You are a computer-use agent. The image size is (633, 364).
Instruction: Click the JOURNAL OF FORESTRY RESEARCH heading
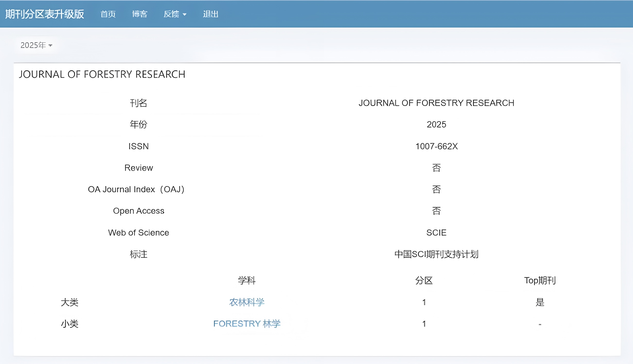[102, 75]
